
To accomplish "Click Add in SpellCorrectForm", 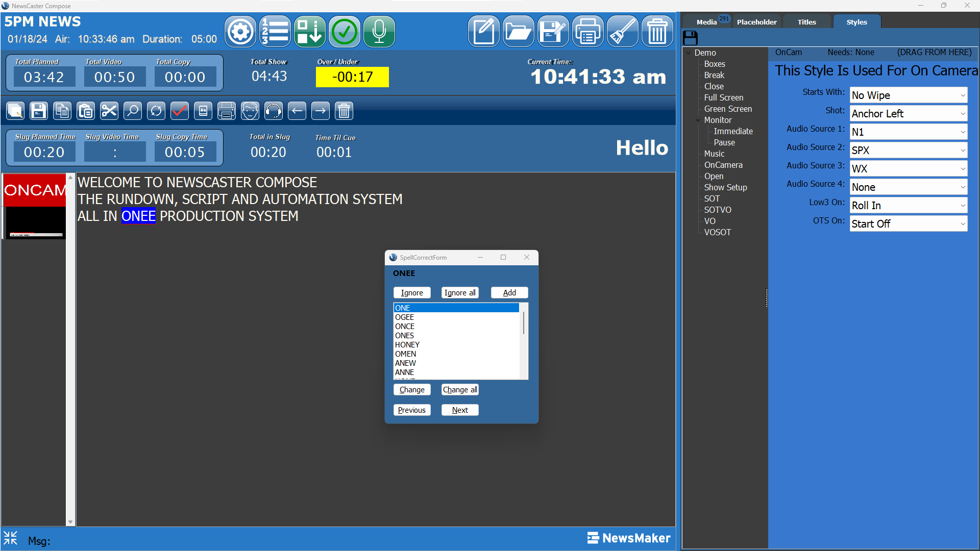I will coord(509,293).
